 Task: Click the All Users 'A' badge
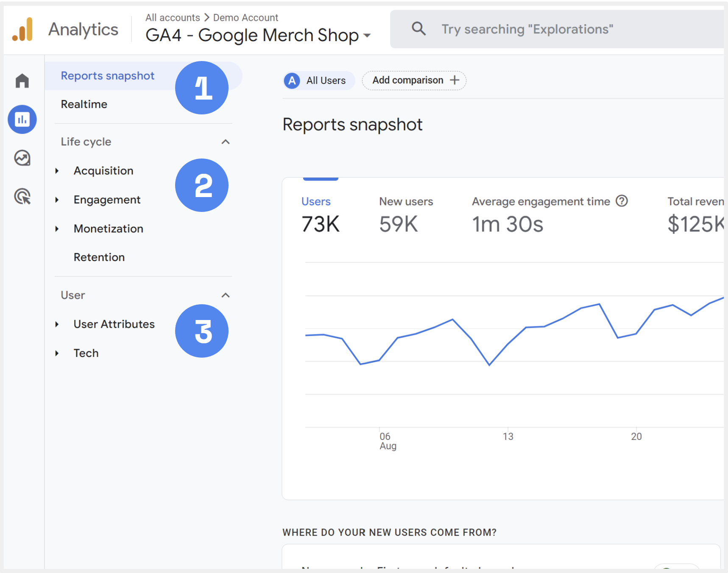(292, 81)
